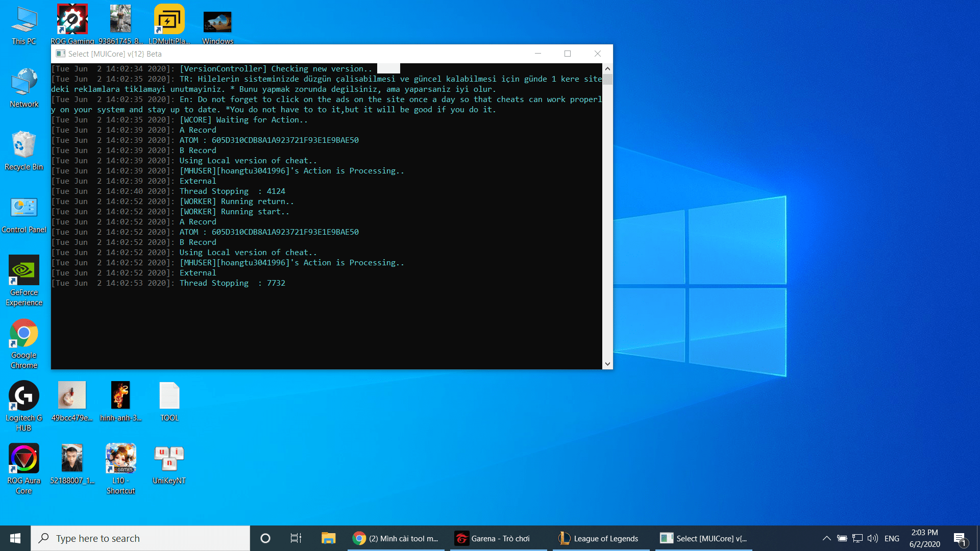Viewport: 980px width, 551px height.
Task: Click the Thread Stopping : 4124 line
Action: click(x=168, y=191)
